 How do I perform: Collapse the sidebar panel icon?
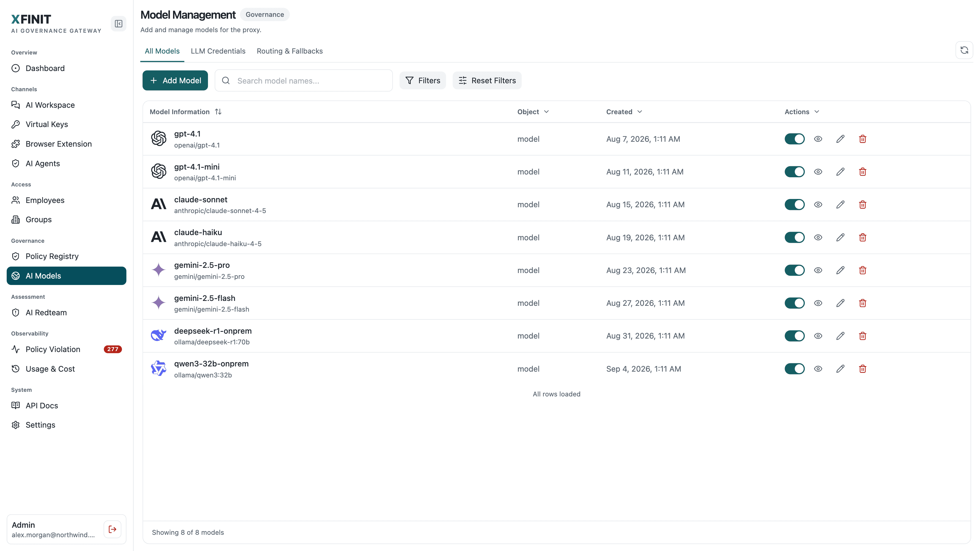click(118, 24)
